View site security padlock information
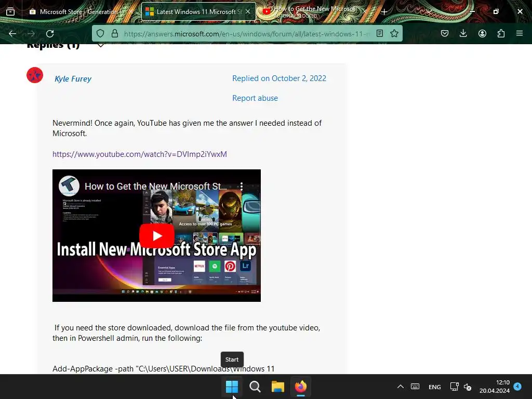 [115, 33]
